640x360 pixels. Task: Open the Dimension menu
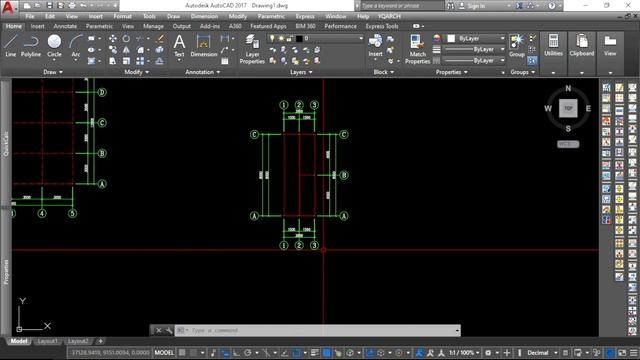point(204,16)
